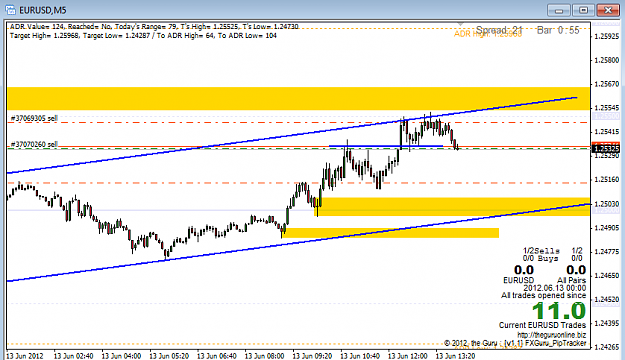This screenshot has width=625, height=360.
Task: Click the 1.24650 price scale label
Action: click(x=606, y=275)
